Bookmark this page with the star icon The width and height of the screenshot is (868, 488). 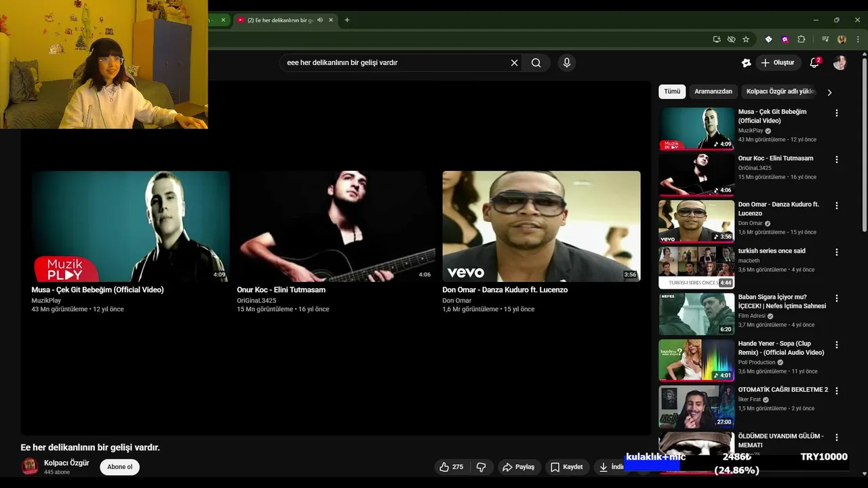pyautogui.click(x=746, y=39)
